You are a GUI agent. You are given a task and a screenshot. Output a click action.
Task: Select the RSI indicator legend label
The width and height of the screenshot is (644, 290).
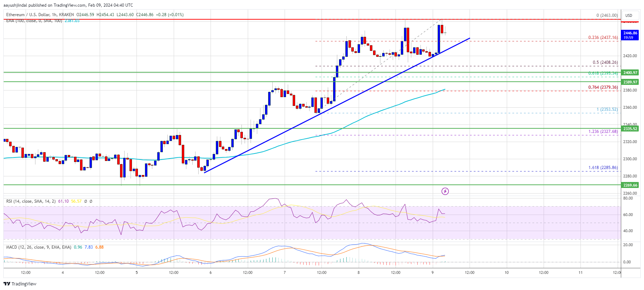[x=31, y=201]
